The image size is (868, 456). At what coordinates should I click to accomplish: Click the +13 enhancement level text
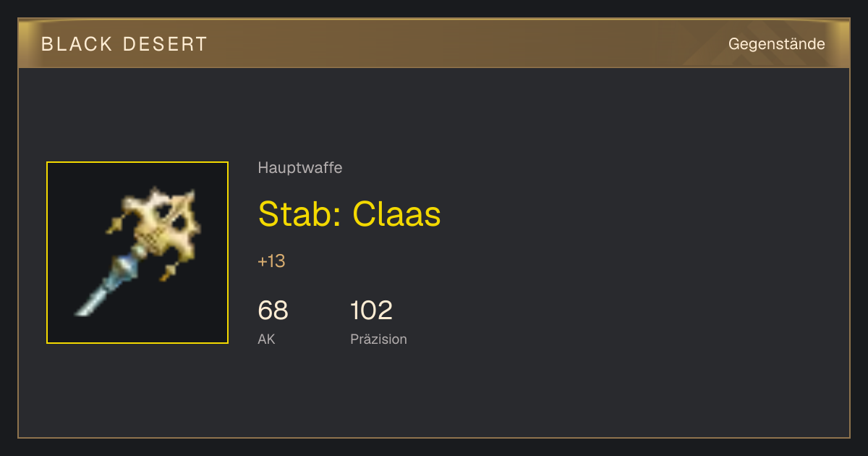pyautogui.click(x=271, y=261)
